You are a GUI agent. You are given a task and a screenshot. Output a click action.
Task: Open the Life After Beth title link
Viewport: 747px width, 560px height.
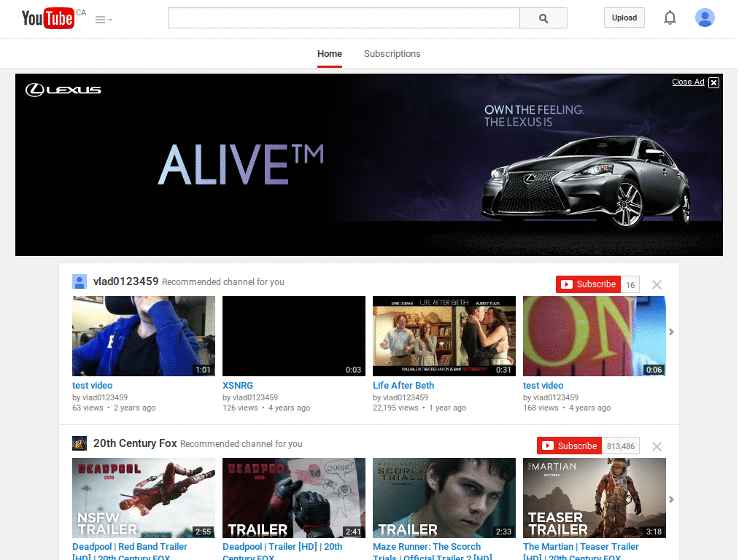(403, 385)
